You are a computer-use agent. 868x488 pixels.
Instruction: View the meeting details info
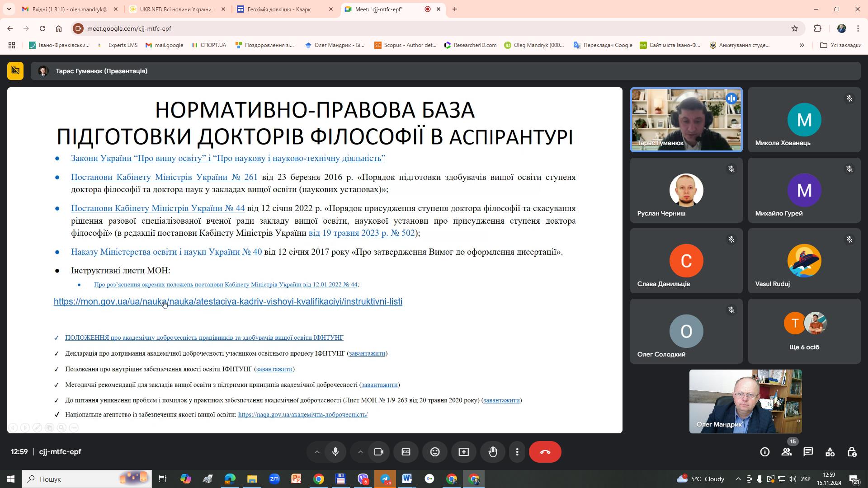(765, 451)
